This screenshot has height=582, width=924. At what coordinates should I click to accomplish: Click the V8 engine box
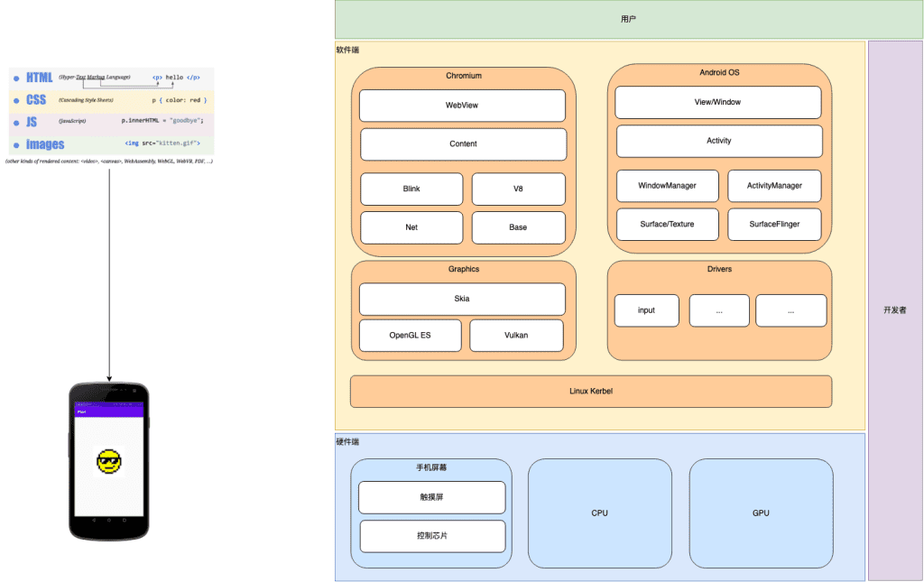tap(518, 189)
